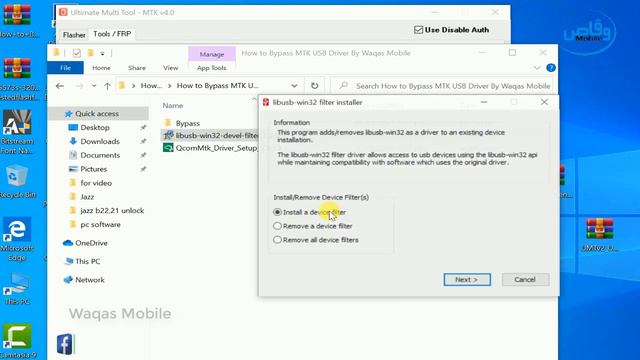Open the Home ribbon tab

101,68
